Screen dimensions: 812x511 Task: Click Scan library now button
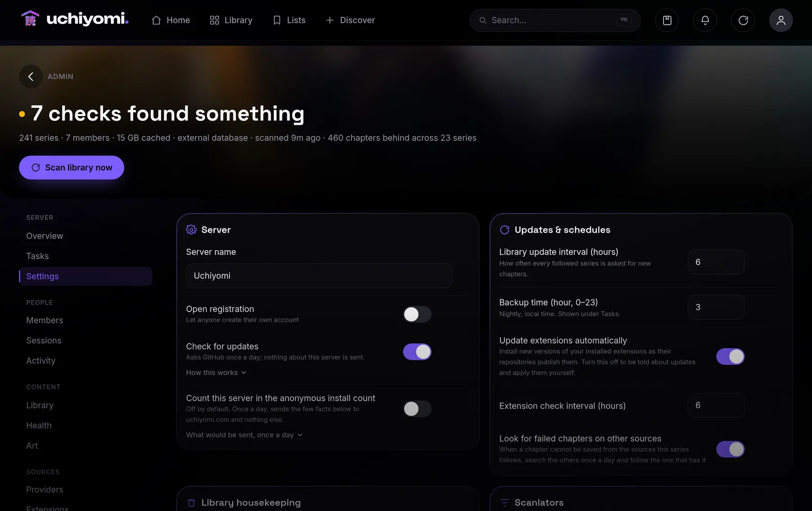click(71, 167)
